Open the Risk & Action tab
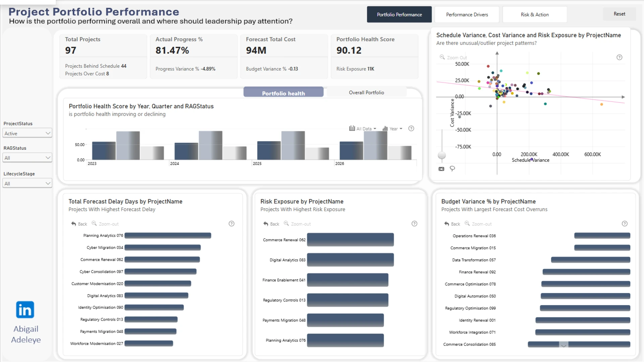 click(x=535, y=14)
